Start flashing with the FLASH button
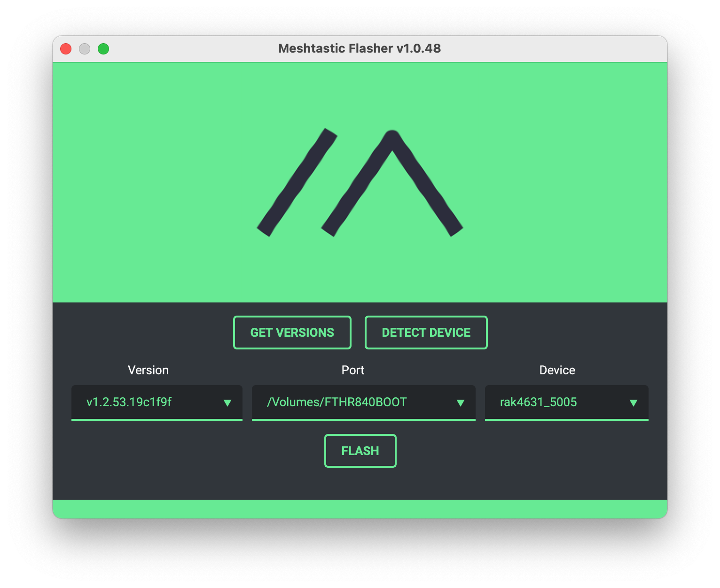The image size is (720, 588). coord(360,451)
